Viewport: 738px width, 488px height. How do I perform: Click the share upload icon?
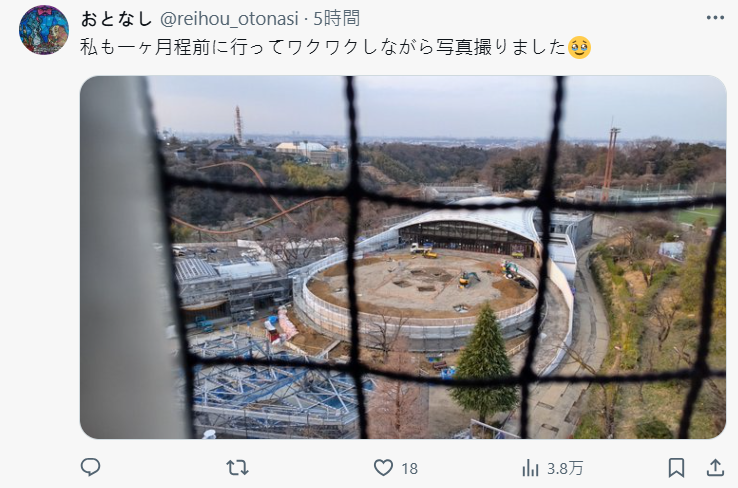point(715,467)
